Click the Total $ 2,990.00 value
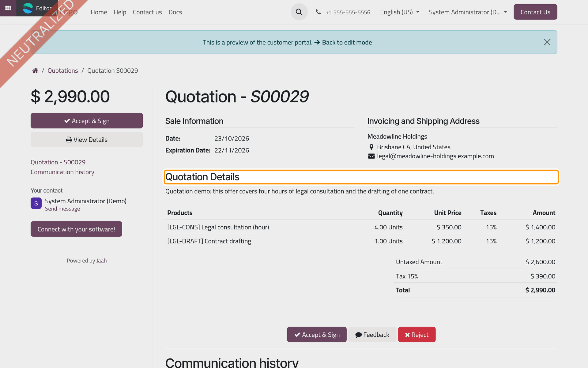This screenshot has width=588, height=368. click(540, 290)
